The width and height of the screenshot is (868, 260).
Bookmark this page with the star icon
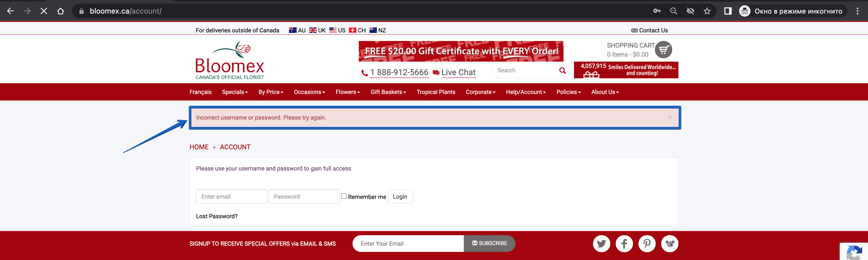tap(707, 11)
